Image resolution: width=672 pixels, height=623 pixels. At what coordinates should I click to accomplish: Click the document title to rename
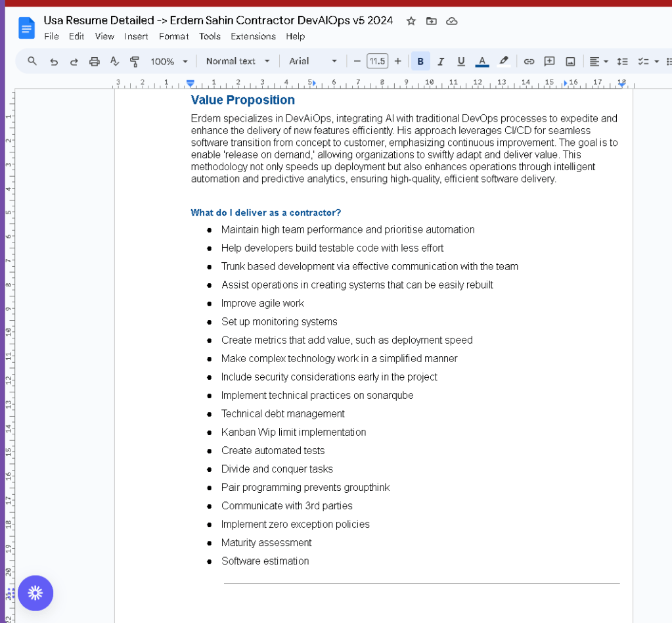tap(218, 20)
